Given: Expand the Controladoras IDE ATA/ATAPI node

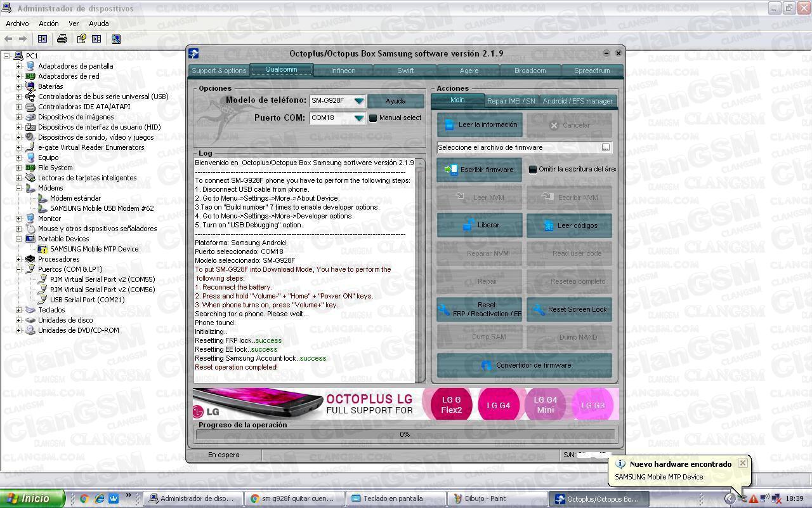Looking at the screenshot, I should (x=18, y=107).
